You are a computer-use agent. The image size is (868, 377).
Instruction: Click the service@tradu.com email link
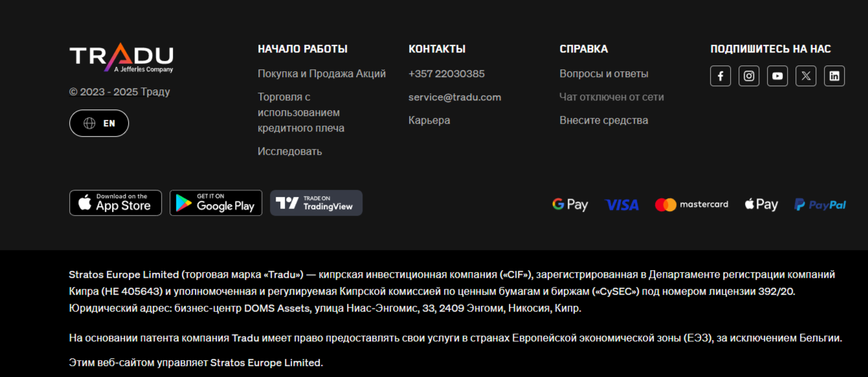(x=455, y=97)
